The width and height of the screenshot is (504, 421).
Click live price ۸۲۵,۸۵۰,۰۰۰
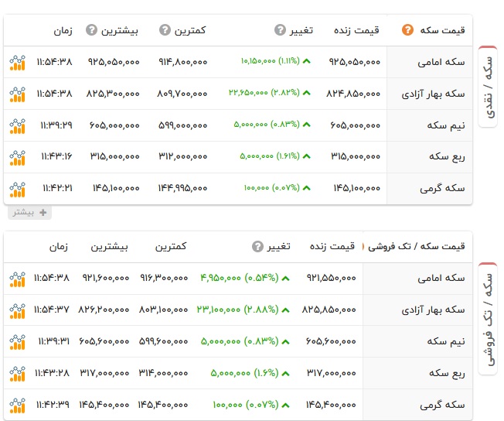pyautogui.click(x=329, y=310)
